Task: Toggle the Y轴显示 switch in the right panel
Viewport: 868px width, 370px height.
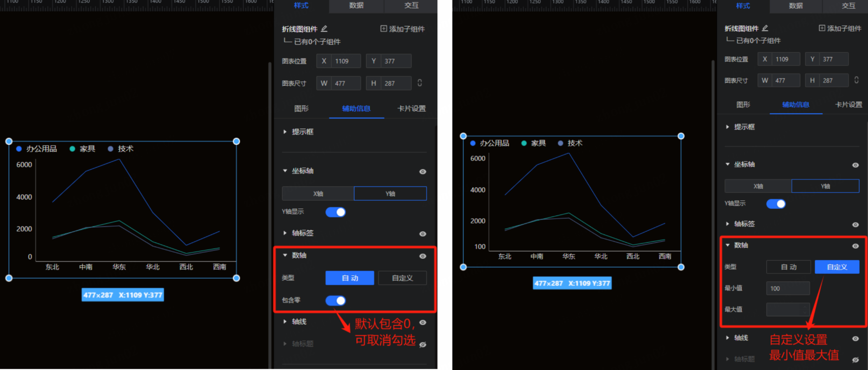Action: pos(776,204)
